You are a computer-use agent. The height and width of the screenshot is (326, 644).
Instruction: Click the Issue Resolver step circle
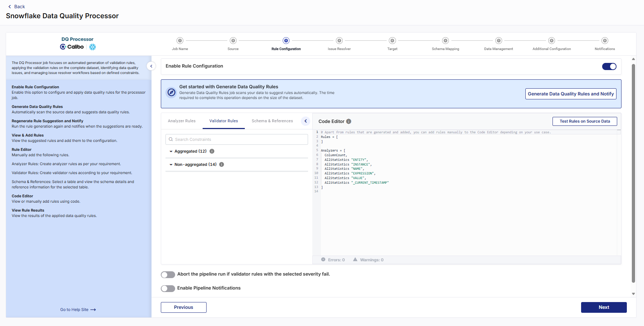coord(340,41)
